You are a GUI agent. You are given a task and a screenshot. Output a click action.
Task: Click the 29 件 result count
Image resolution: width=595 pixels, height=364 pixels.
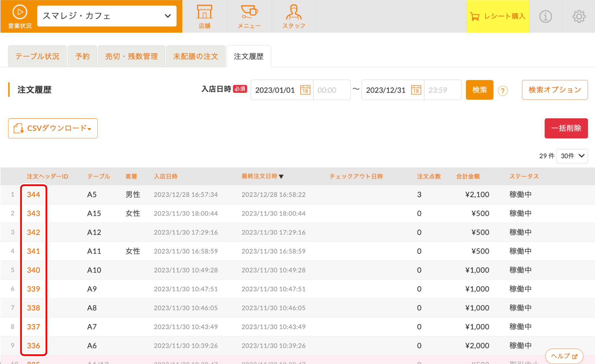[x=547, y=156]
